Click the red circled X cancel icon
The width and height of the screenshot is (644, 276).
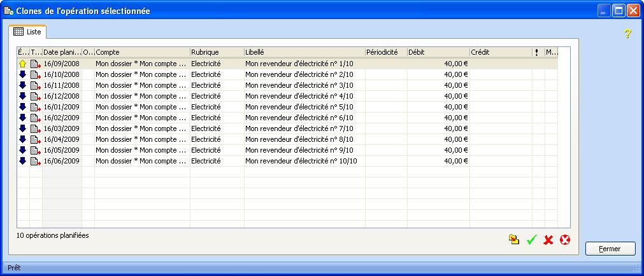564,240
